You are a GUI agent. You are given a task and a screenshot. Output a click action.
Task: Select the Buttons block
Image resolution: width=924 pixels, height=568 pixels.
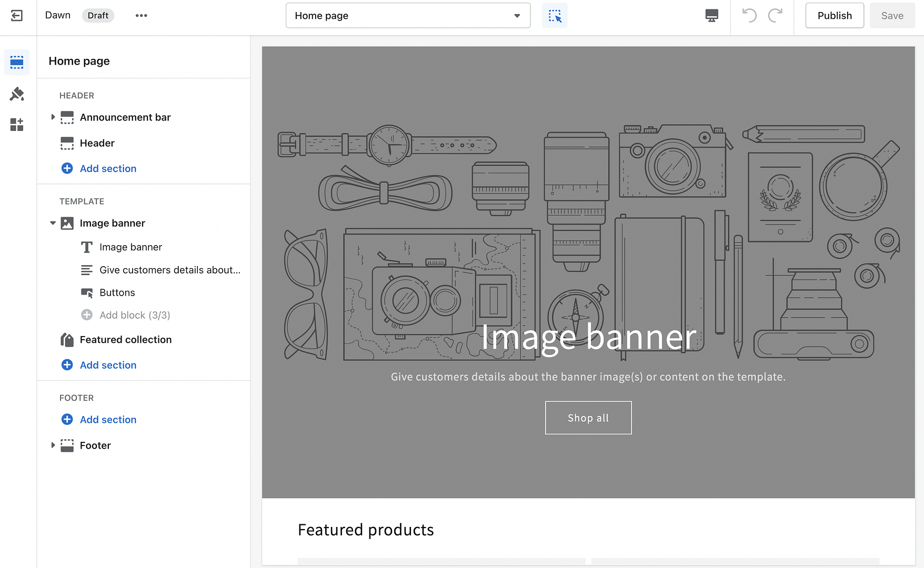[x=144, y=293]
